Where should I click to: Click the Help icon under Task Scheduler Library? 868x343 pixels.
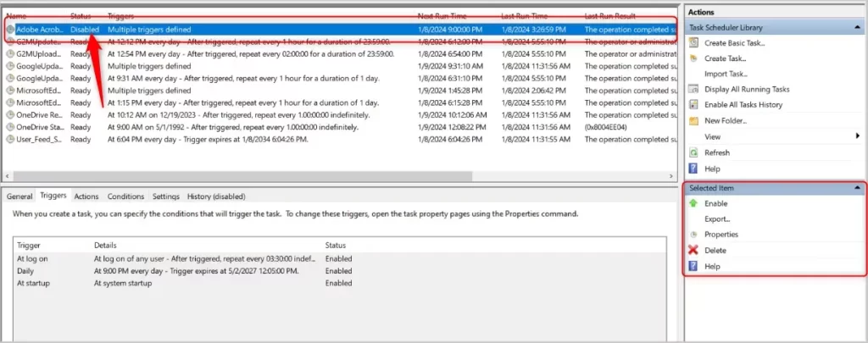(x=693, y=169)
